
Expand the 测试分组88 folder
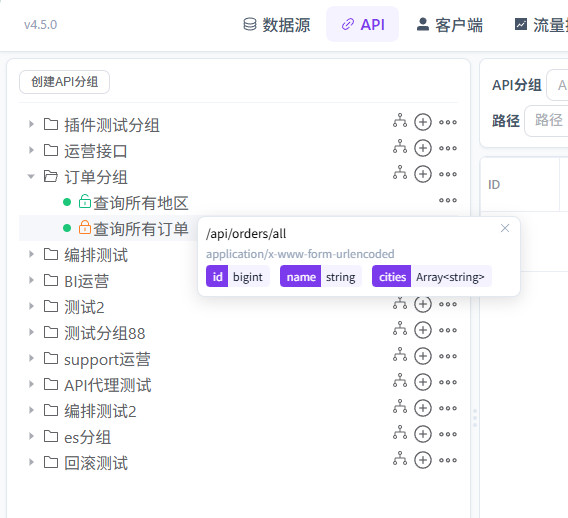point(32,333)
